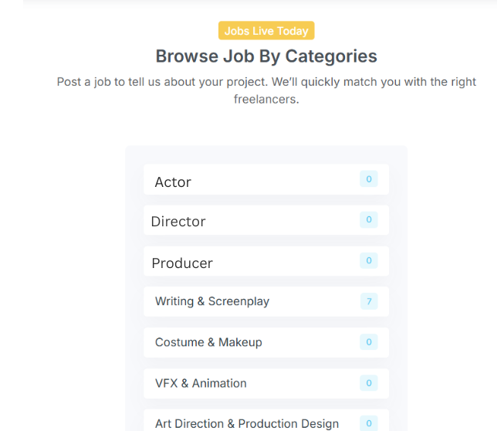The image size is (504, 431).
Task: Click the Art Direction count badge
Action: coord(369,423)
